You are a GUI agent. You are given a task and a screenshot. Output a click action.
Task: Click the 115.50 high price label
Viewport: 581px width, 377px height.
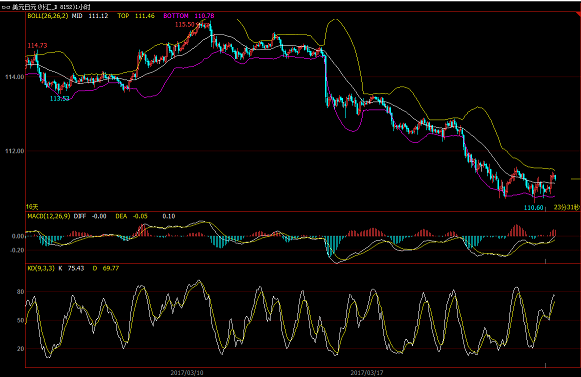tap(185, 24)
